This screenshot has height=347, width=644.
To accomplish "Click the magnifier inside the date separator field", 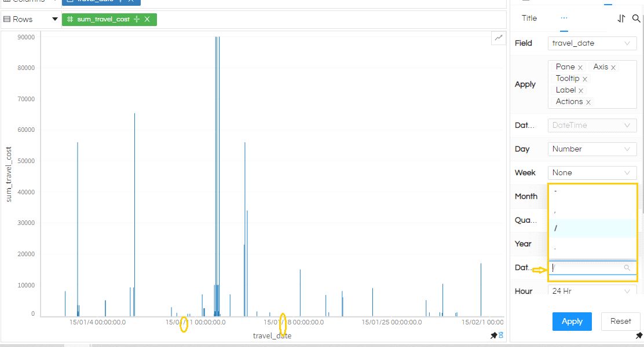I will [x=627, y=268].
